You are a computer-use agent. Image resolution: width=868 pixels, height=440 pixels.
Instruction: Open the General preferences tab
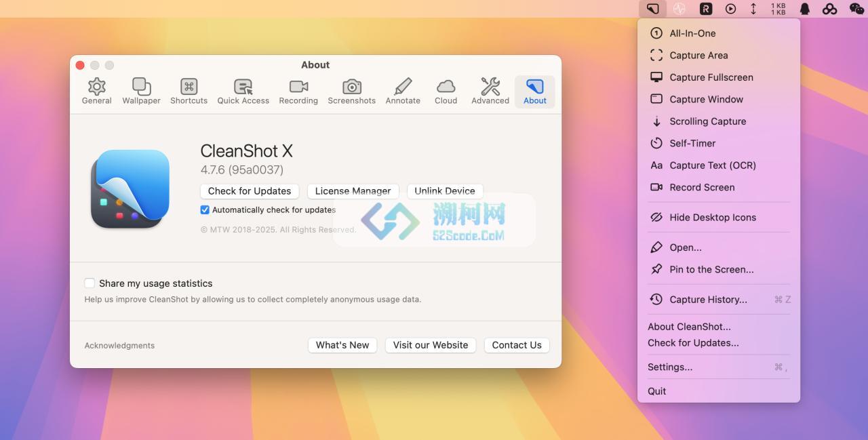[x=96, y=92]
